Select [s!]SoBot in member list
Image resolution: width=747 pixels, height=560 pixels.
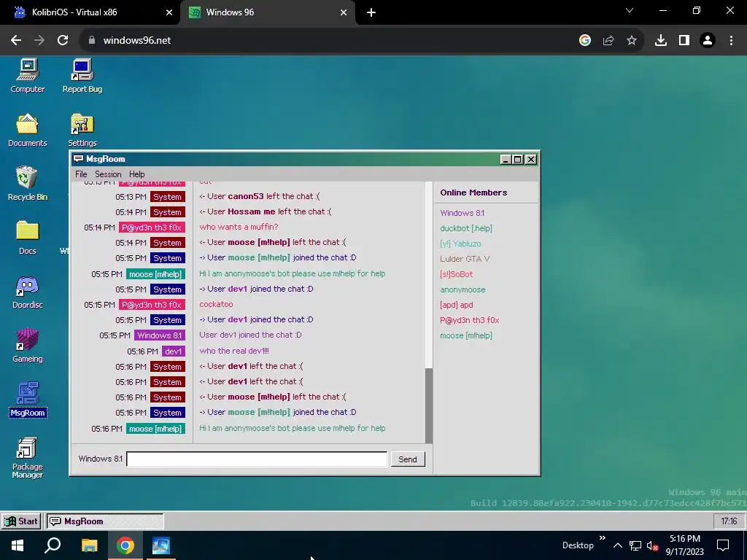[456, 274]
